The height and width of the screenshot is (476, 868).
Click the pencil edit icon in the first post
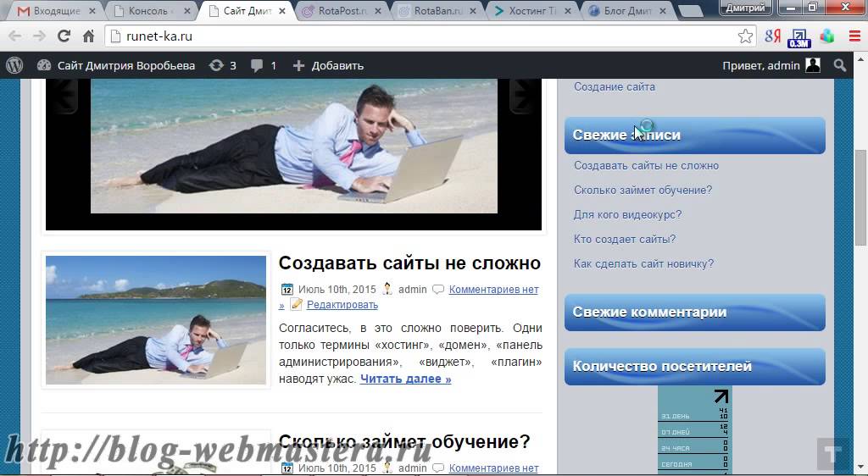[x=296, y=304]
